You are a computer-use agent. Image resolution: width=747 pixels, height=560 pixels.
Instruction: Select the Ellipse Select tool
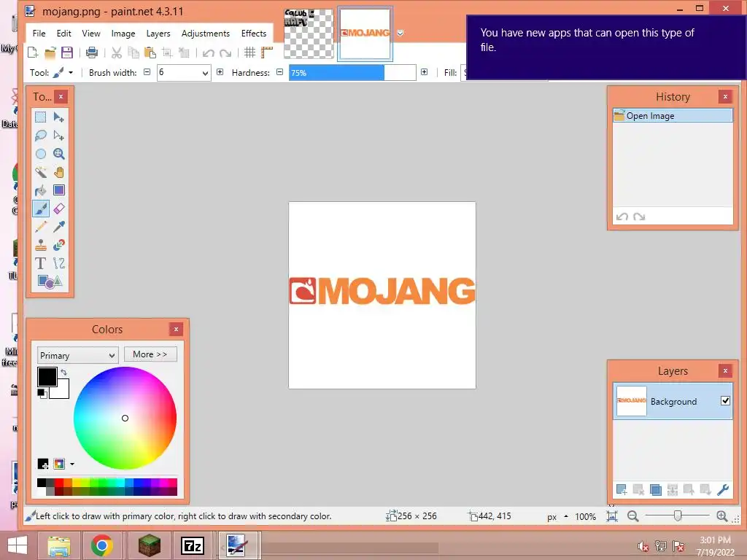point(41,154)
